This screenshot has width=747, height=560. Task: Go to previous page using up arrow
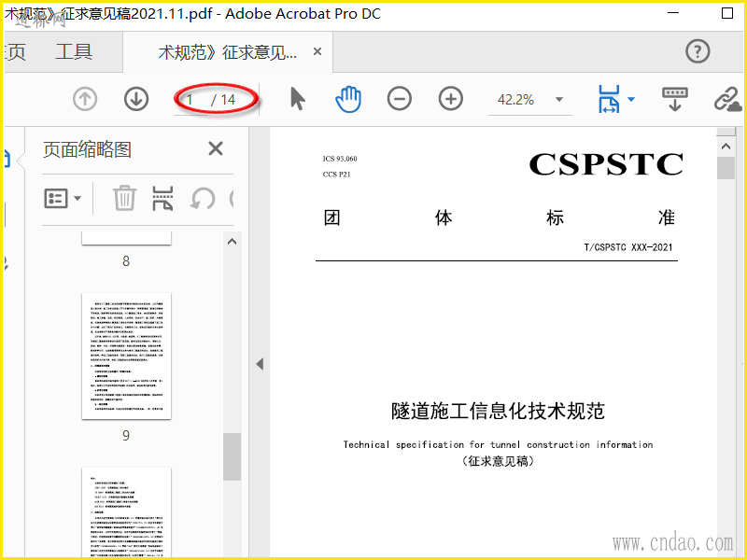pos(85,100)
